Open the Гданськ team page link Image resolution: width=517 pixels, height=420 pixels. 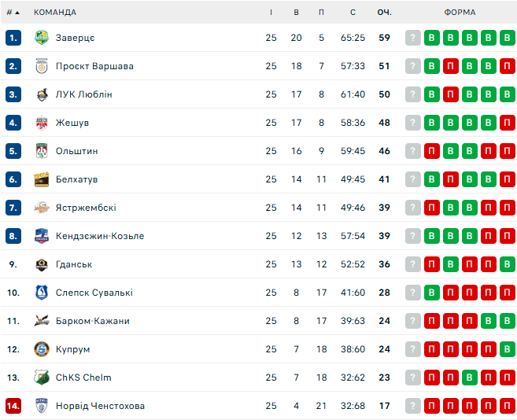click(x=74, y=264)
